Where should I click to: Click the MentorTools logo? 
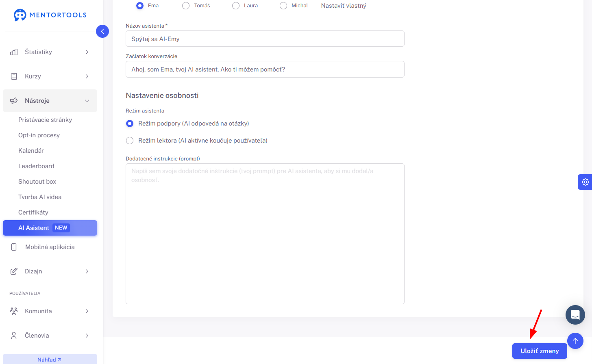tap(50, 15)
